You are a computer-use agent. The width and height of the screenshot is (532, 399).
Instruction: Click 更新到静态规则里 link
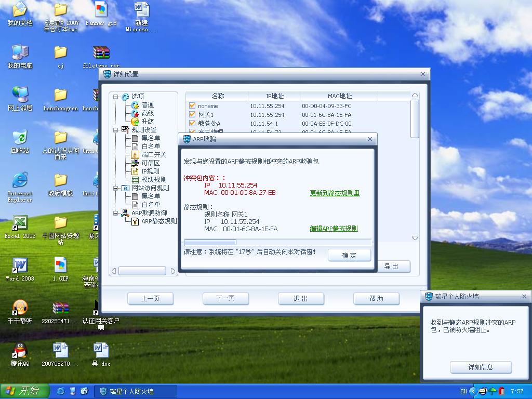335,193
